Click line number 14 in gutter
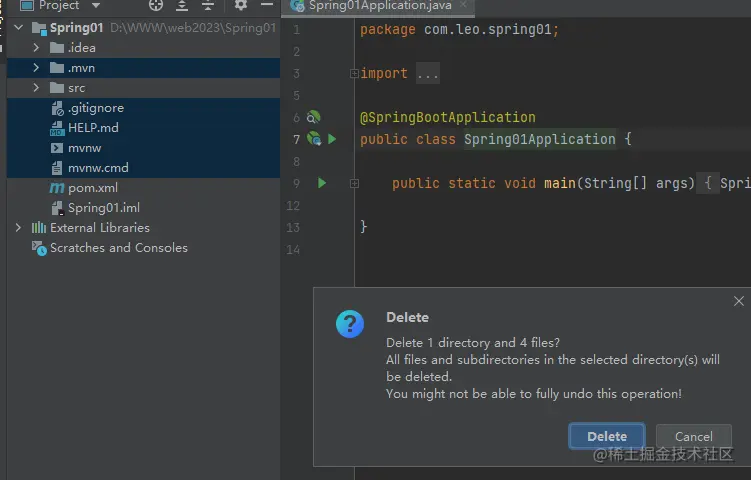 click(x=293, y=250)
